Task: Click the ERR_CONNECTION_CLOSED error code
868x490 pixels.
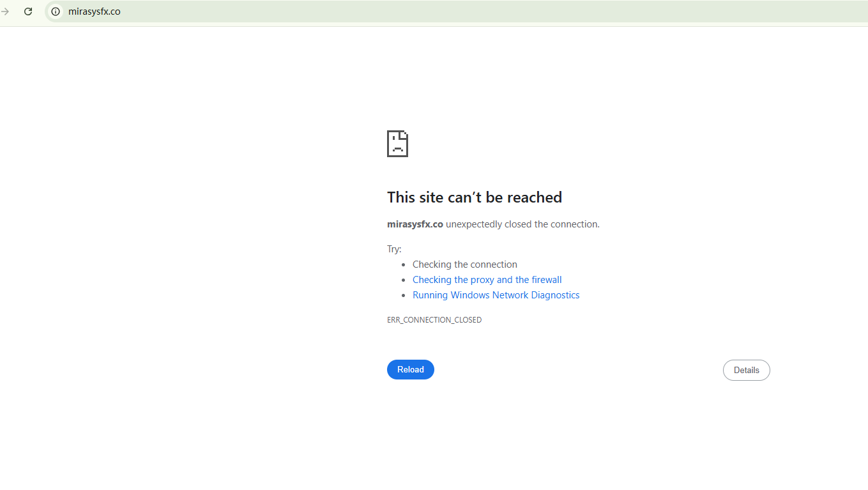Action: point(434,320)
